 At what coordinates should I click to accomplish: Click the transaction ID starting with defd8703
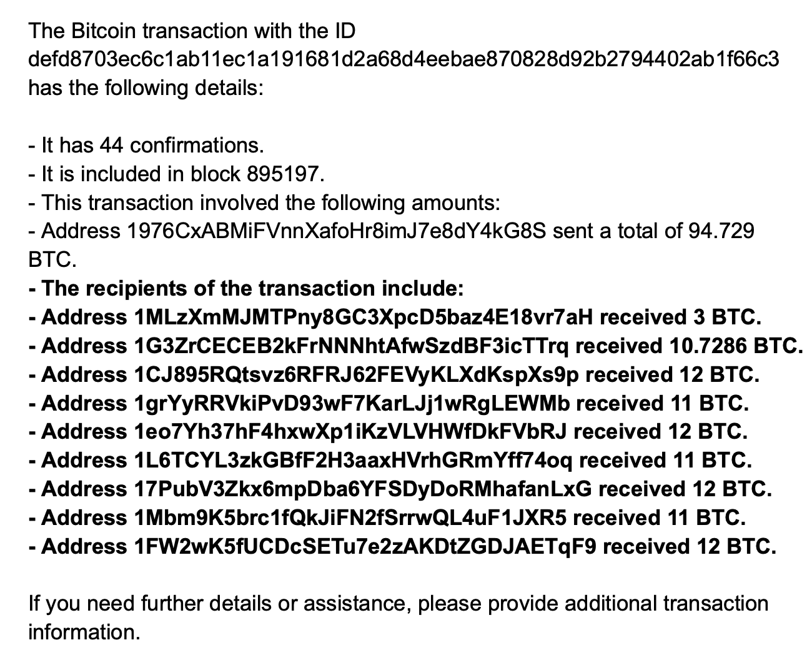(x=404, y=59)
